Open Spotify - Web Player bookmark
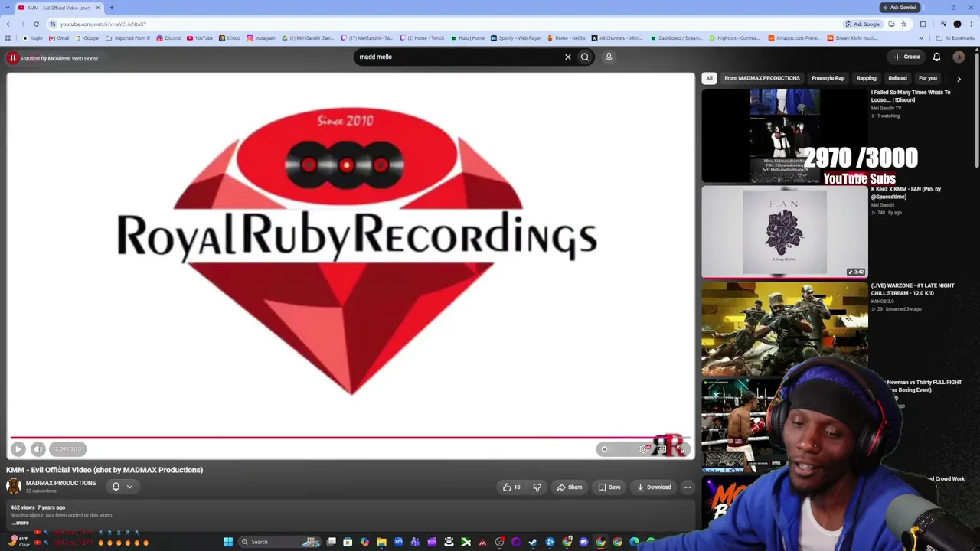The width and height of the screenshot is (980, 551). click(x=515, y=38)
